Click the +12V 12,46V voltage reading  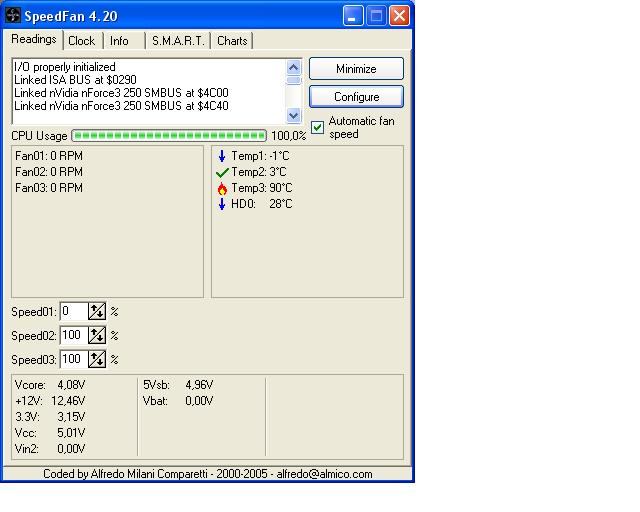[50, 401]
